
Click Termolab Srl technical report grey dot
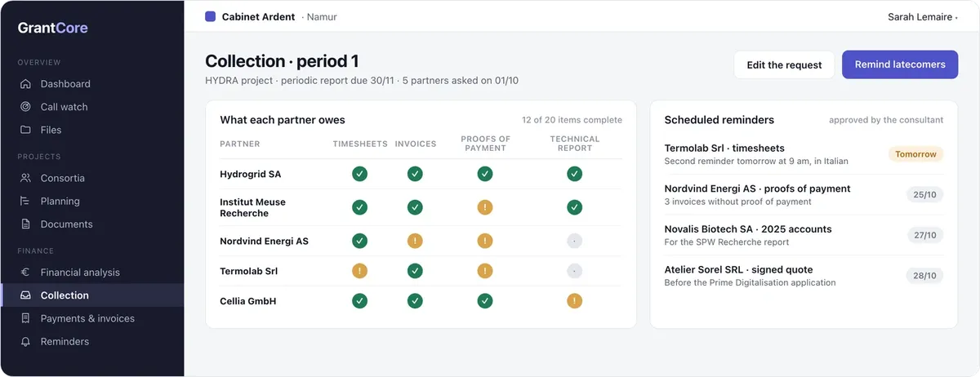(574, 271)
